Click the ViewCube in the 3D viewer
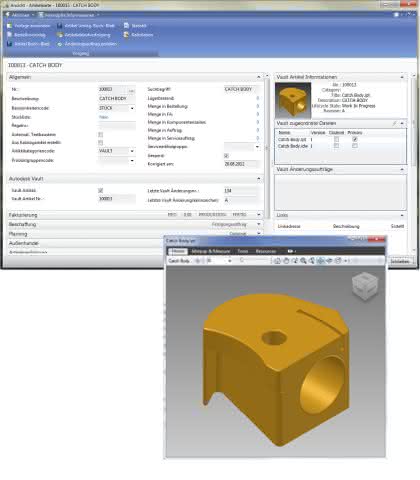The width and height of the screenshot is (420, 480). (x=365, y=285)
